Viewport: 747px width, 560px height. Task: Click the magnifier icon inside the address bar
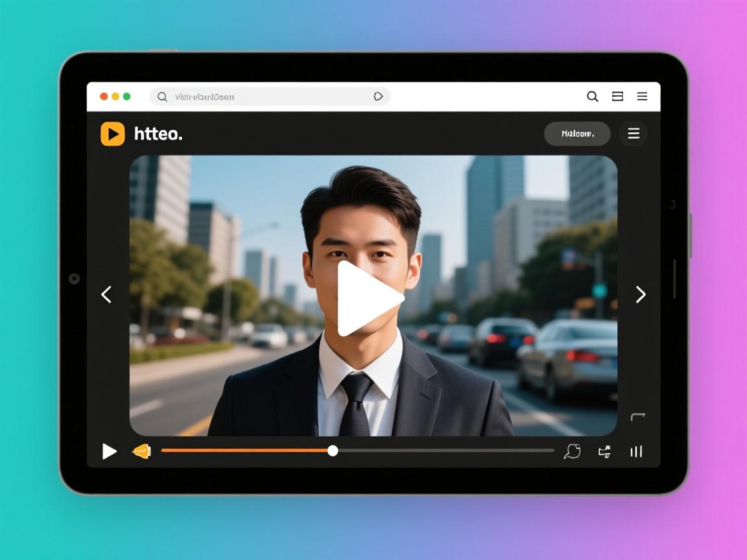[162, 97]
